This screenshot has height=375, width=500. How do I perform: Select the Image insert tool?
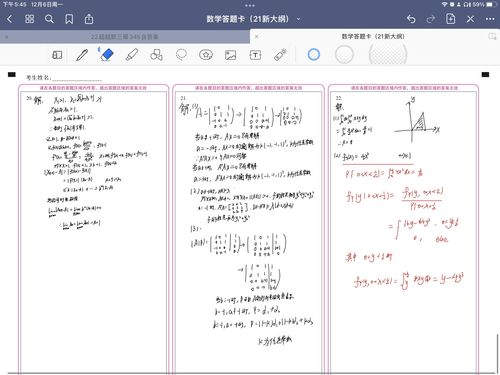coord(231,55)
